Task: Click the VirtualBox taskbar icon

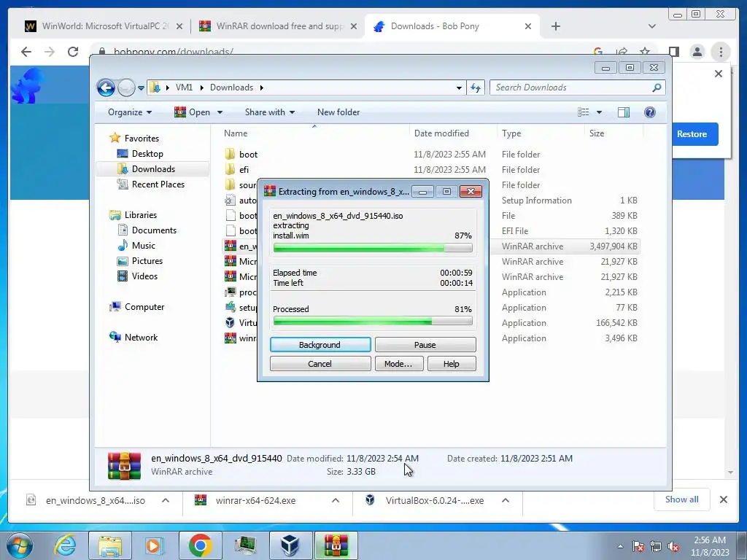Action: pos(290,545)
